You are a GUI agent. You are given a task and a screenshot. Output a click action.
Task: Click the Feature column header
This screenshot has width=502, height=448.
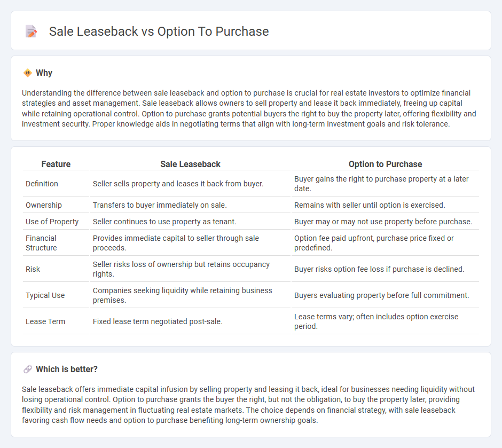click(56, 164)
